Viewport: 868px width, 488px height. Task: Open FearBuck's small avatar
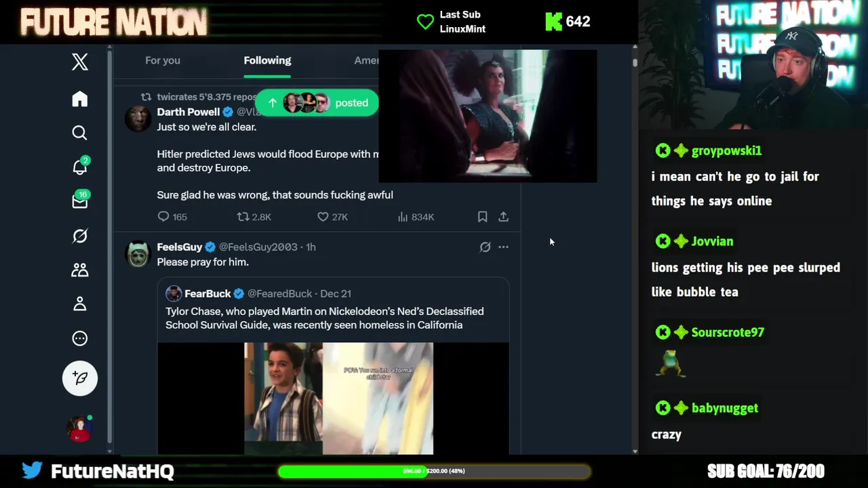[174, 293]
